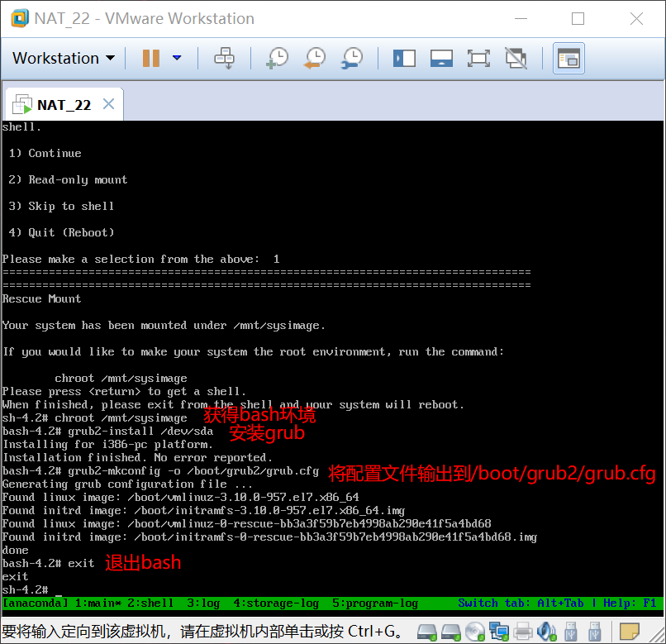666x644 pixels.
Task: Click the window resize grip corner
Action: pos(658,635)
